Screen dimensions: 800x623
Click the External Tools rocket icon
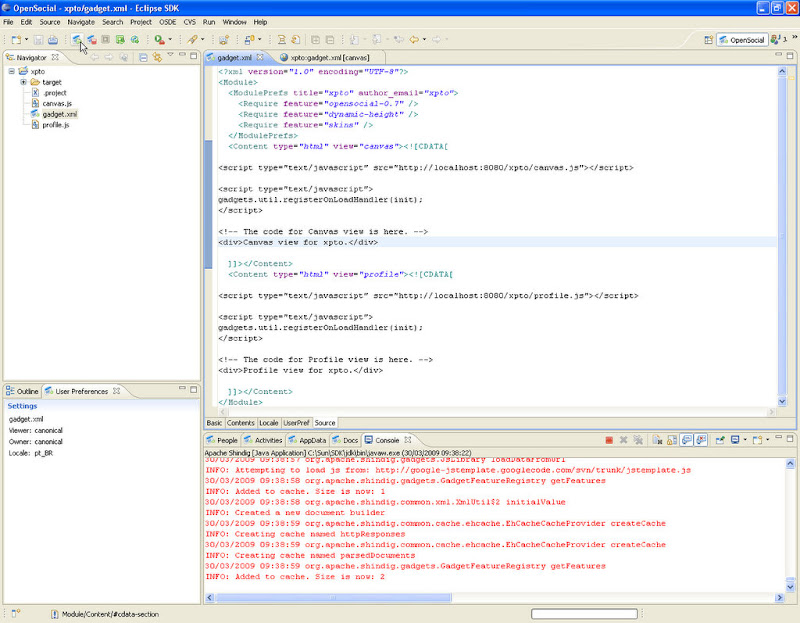192,40
